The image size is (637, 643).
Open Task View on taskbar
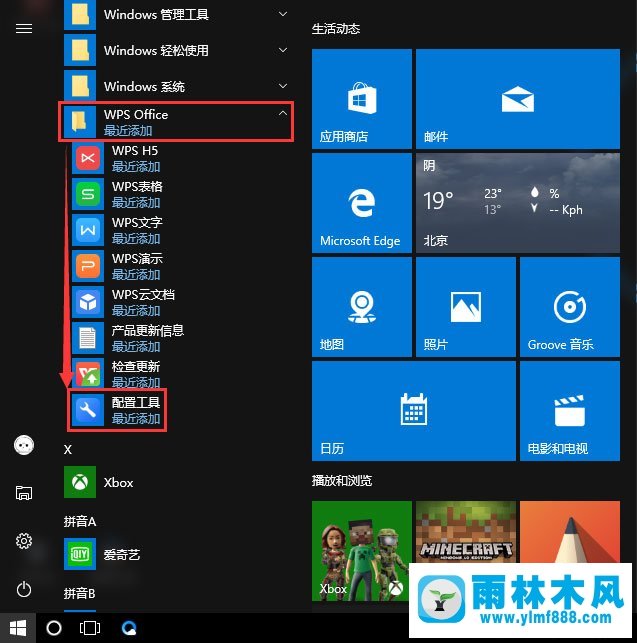tap(89, 628)
